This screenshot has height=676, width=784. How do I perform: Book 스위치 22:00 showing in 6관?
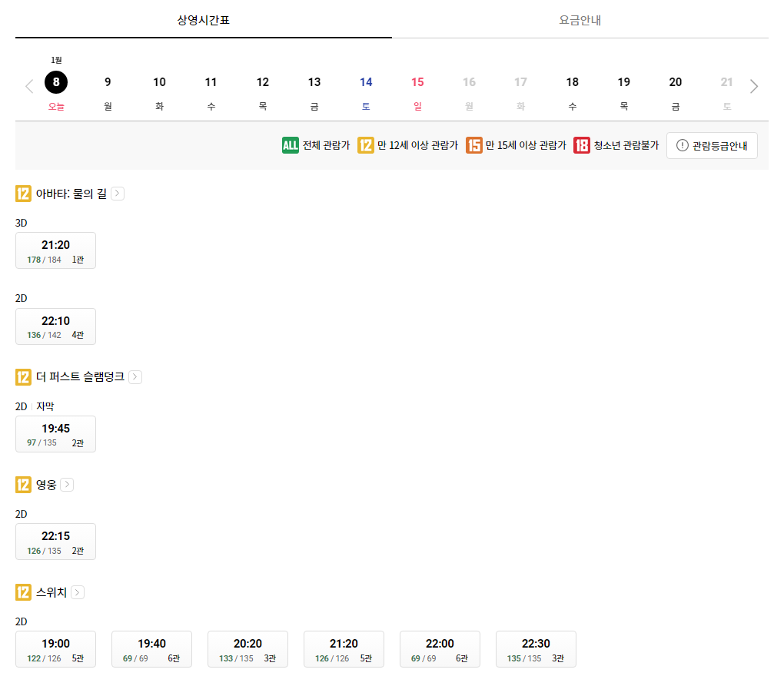coord(440,649)
